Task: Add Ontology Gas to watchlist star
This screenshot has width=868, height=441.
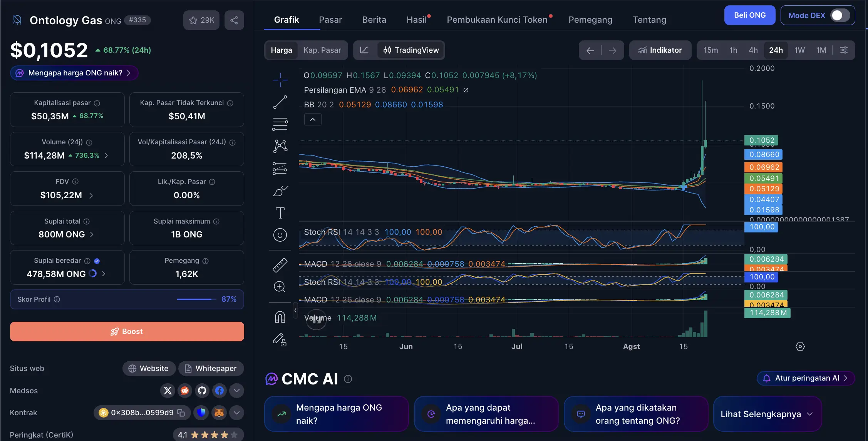Action: coord(201,20)
